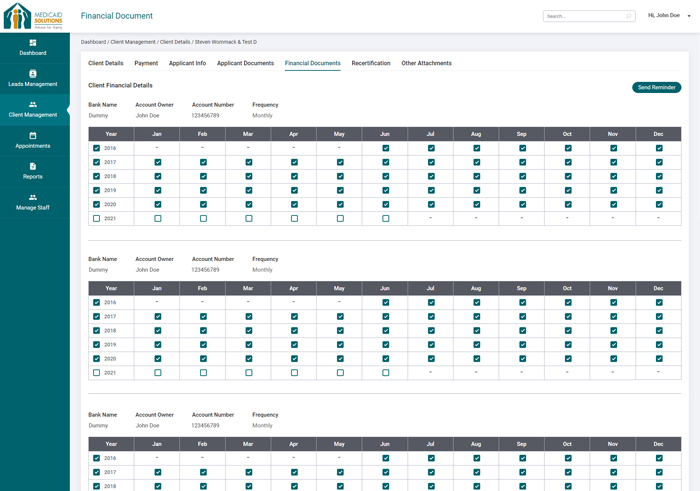700x491 pixels.
Task: Open Appointments calendar icon
Action: [x=33, y=136]
